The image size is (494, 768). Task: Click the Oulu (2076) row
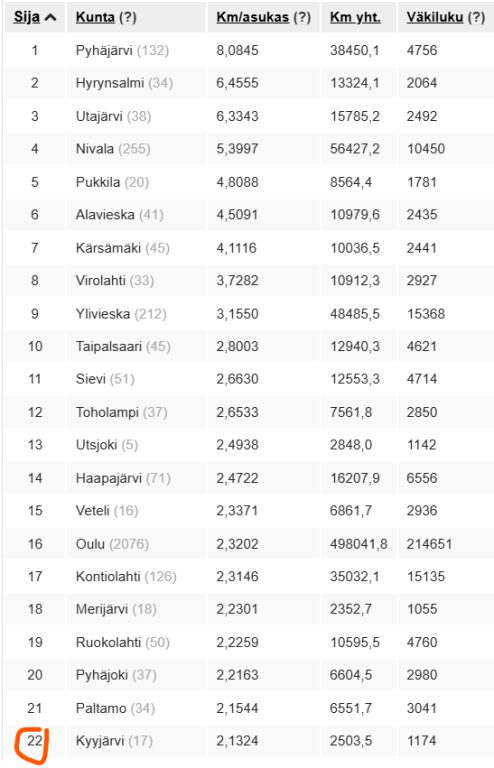[x=249, y=544]
